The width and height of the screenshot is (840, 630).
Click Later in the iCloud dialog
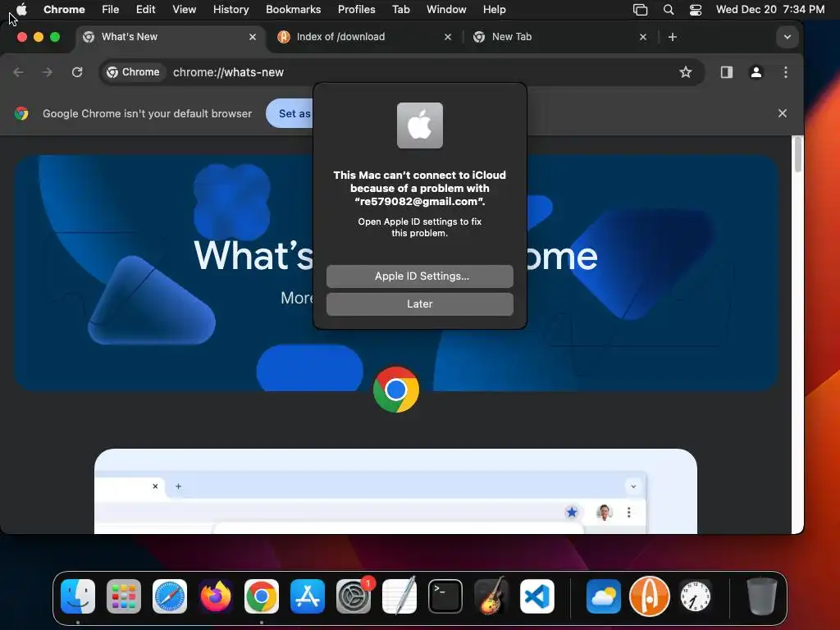pos(419,304)
